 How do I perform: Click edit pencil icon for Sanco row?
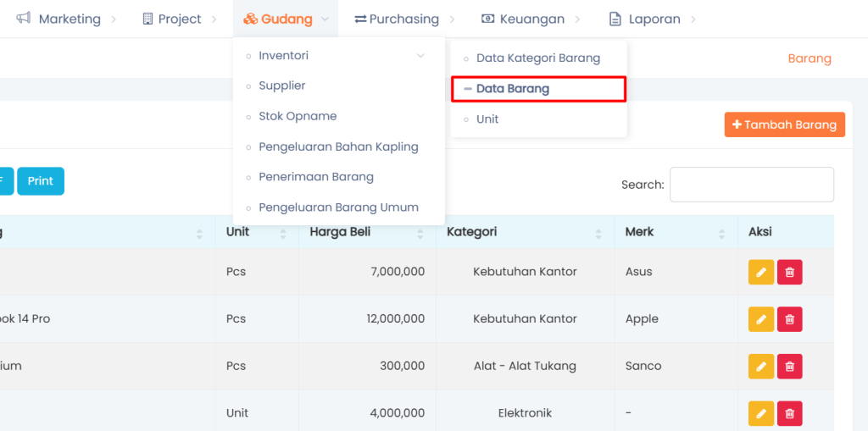pos(761,367)
